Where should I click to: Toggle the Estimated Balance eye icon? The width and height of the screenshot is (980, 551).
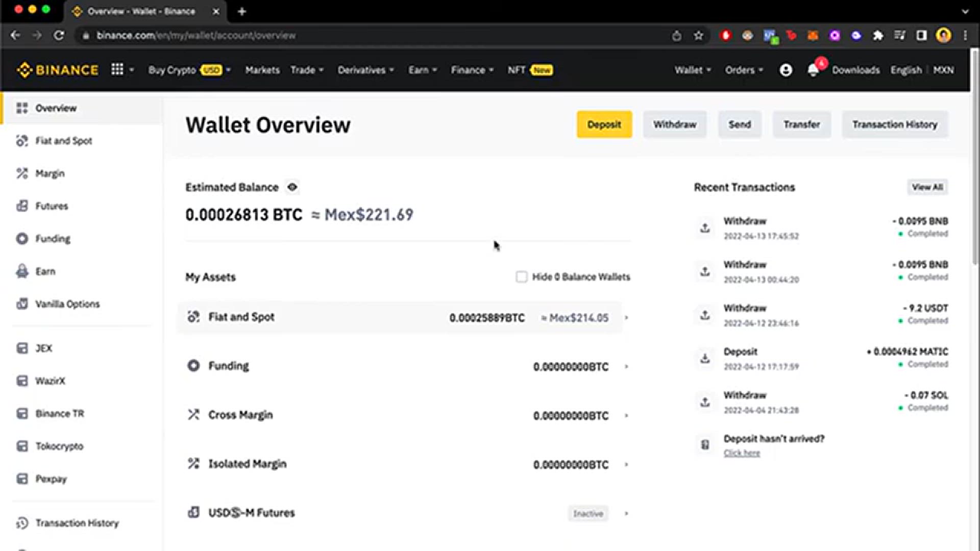point(292,187)
